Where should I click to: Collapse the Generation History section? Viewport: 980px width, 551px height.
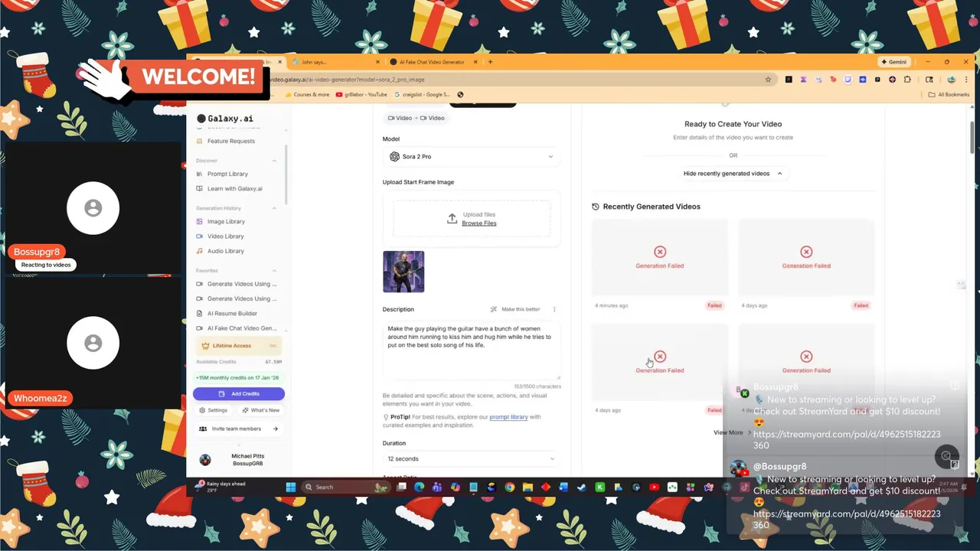click(x=274, y=208)
